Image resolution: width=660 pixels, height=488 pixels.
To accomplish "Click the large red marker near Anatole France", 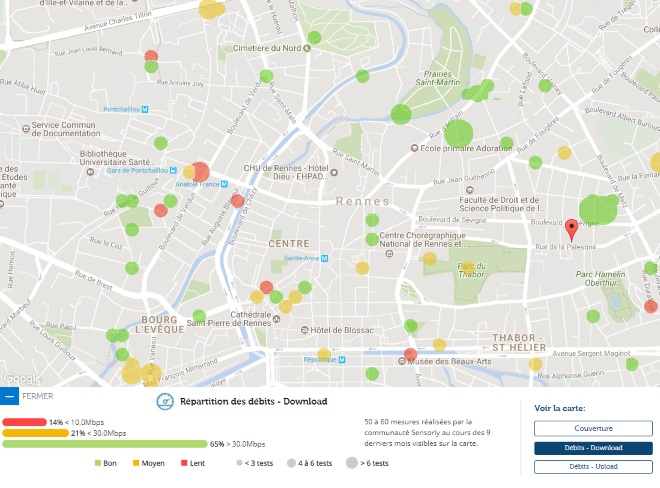I will coord(199,172).
